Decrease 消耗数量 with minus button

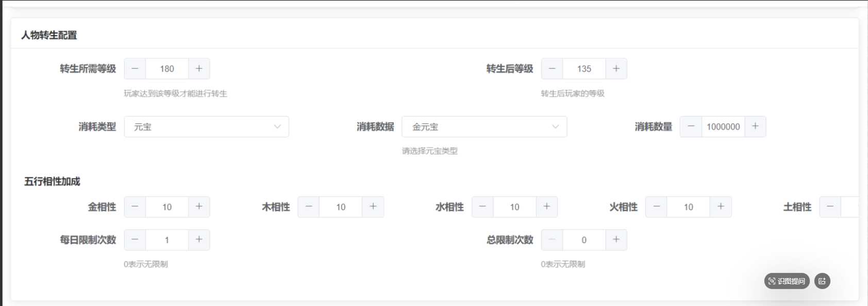691,126
